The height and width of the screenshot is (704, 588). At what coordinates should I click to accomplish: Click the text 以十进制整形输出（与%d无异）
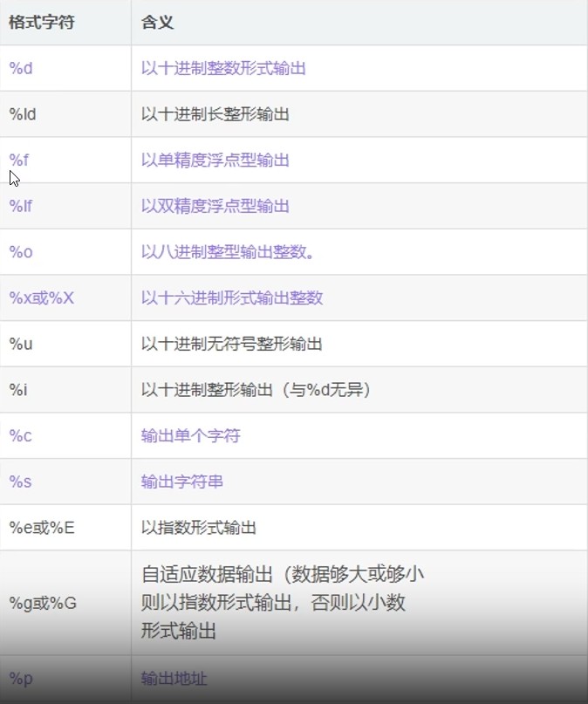click(x=256, y=390)
